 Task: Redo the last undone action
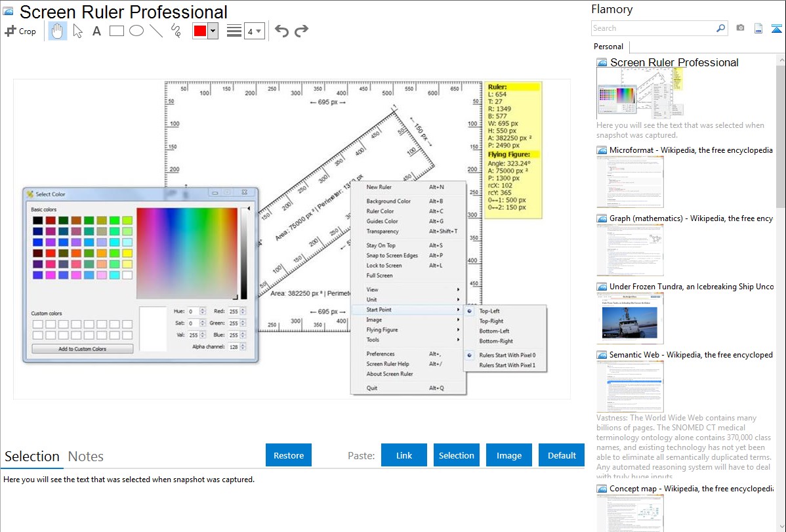point(301,31)
